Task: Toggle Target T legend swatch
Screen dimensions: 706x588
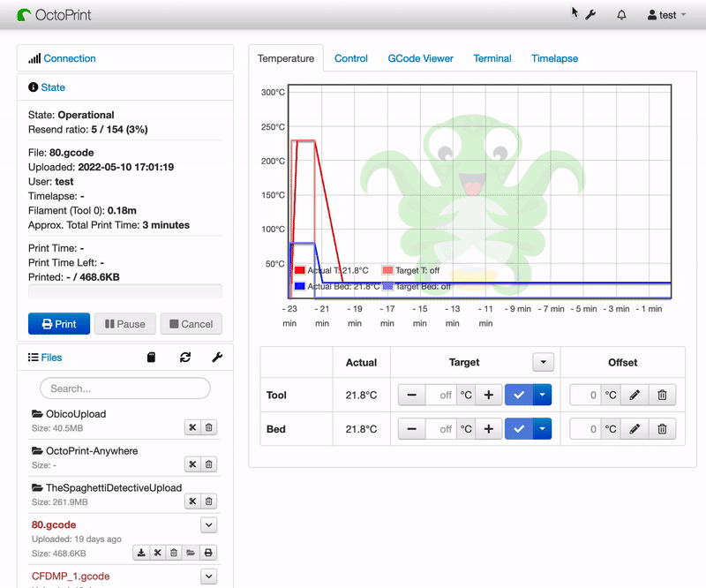Action: pyautogui.click(x=387, y=270)
